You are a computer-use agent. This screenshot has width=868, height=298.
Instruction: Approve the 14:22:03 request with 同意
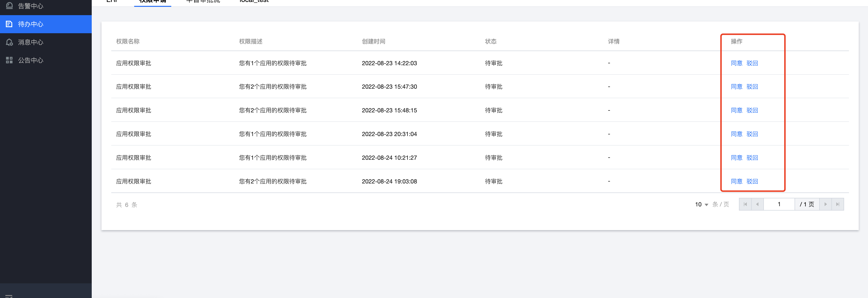pyautogui.click(x=736, y=63)
